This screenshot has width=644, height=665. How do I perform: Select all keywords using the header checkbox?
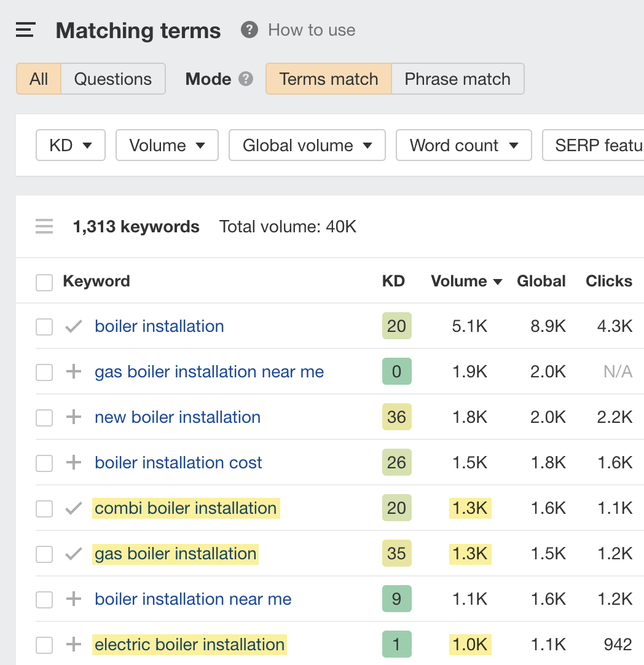click(x=44, y=281)
